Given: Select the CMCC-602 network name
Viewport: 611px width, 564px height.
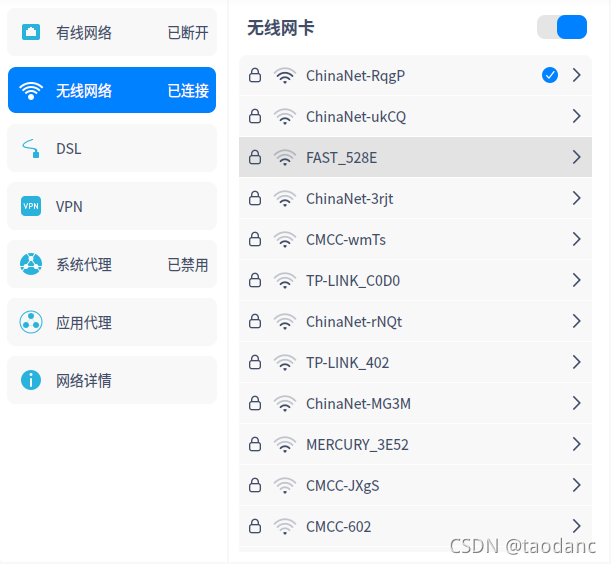Looking at the screenshot, I should [x=338, y=527].
